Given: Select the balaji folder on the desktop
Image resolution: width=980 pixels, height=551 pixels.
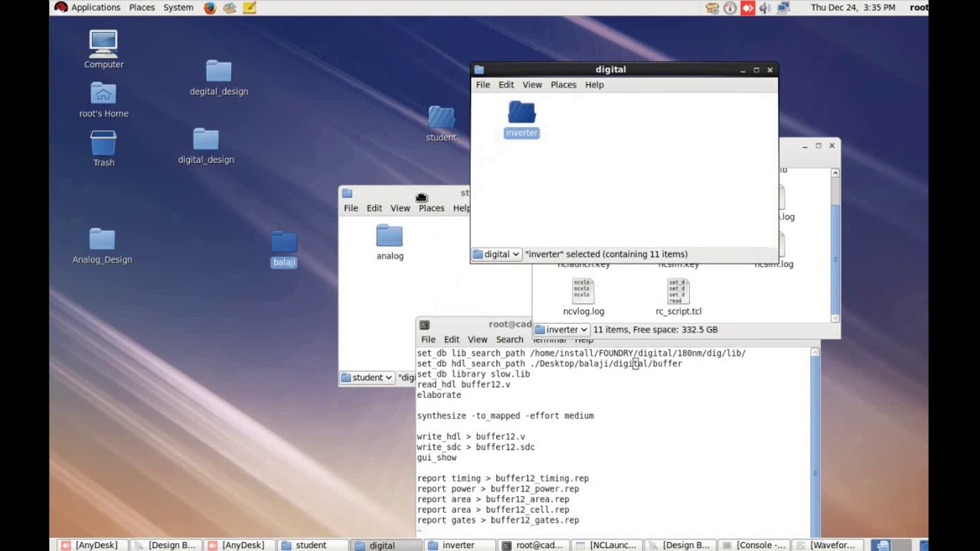Looking at the screenshot, I should tap(283, 243).
